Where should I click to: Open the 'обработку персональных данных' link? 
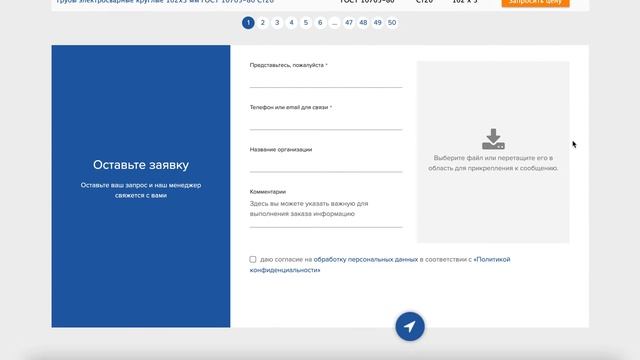[366, 259]
